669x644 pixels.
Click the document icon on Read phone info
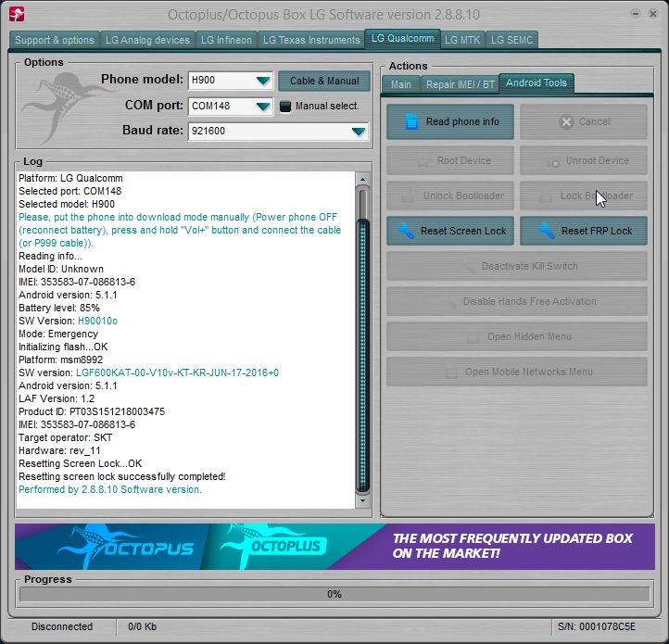(411, 121)
